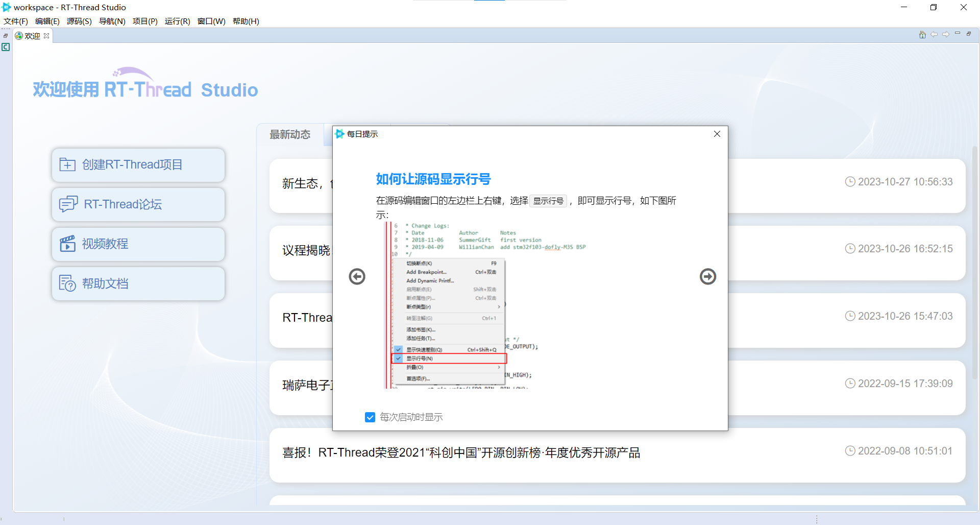Click the RT-Thread Studio logo in title bar
The width and height of the screenshot is (980, 525).
tap(7, 7)
